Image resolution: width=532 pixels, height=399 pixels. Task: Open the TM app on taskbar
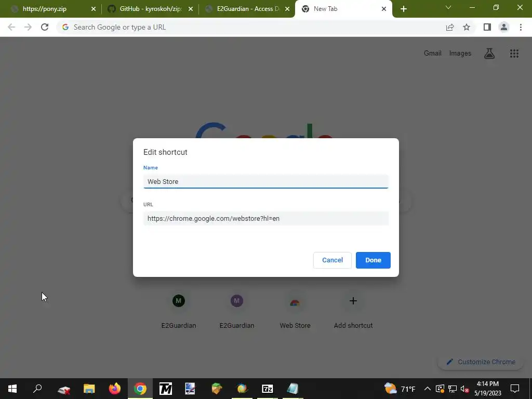point(166,389)
